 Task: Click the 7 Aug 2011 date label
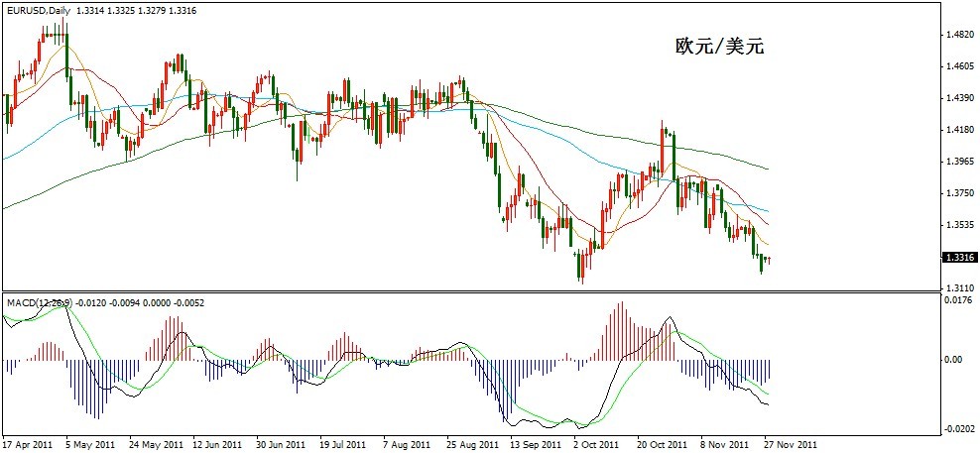pyautogui.click(x=407, y=445)
